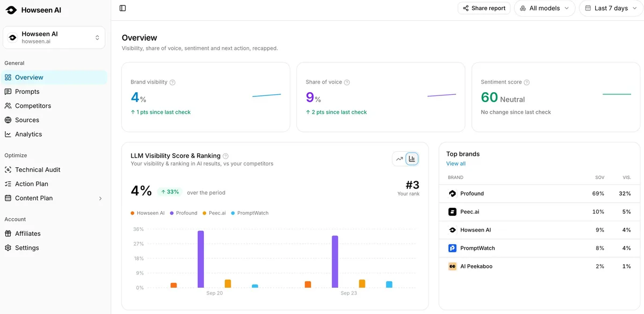Click the calendar icon in date filter
The height and width of the screenshot is (314, 644).
(588, 8)
